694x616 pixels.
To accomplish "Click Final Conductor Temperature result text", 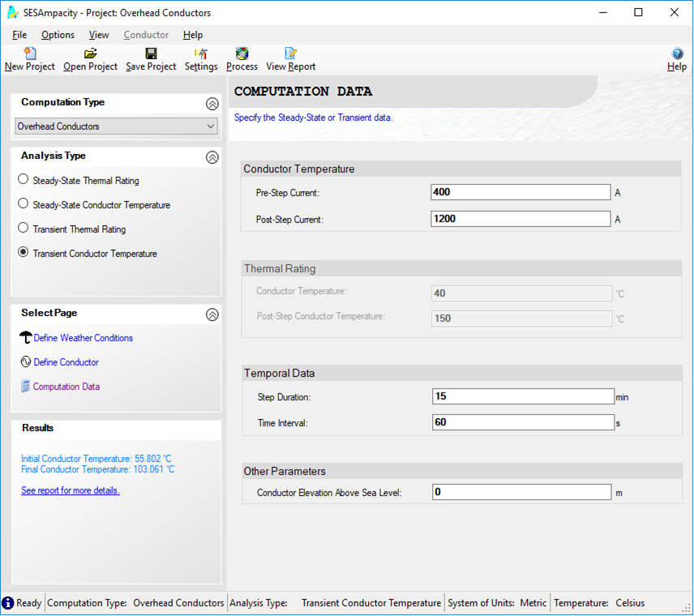I will coord(98,469).
